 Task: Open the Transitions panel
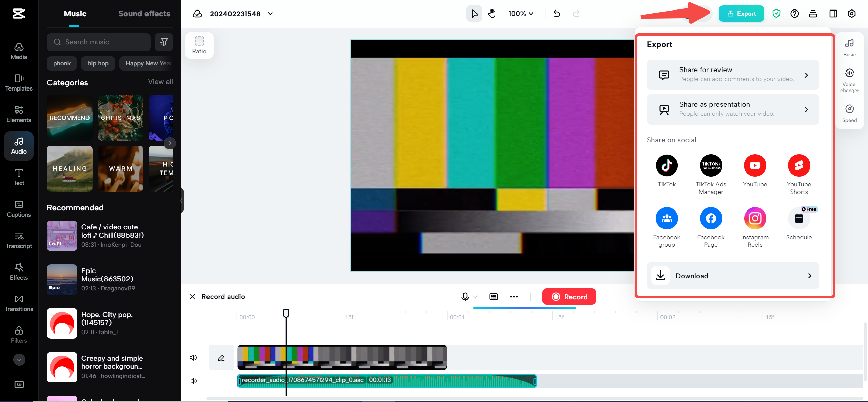[x=19, y=303]
